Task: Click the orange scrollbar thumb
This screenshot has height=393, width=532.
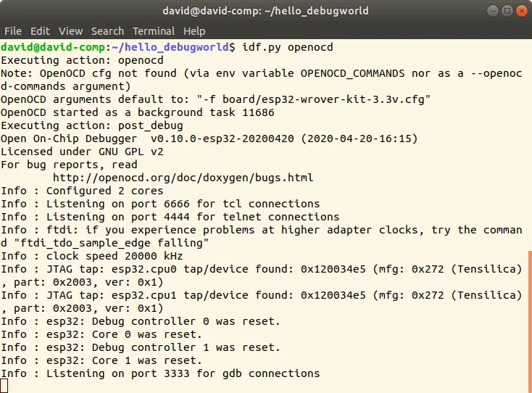Action: click(x=529, y=319)
